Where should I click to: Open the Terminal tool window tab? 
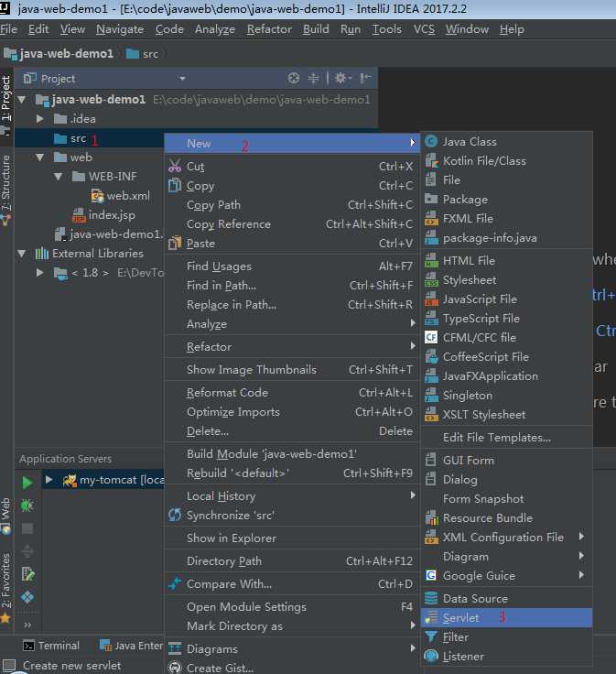point(51,646)
